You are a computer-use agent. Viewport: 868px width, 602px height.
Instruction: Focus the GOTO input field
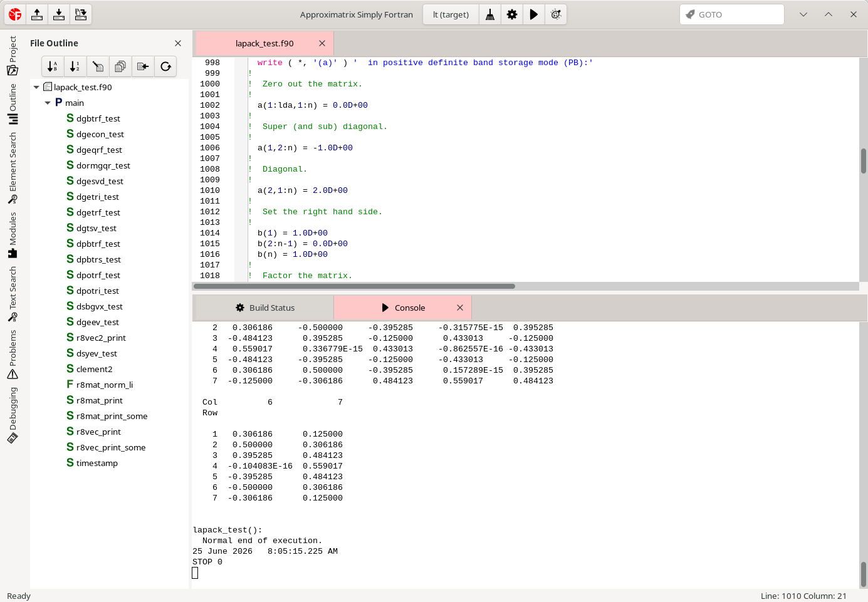[x=732, y=14]
